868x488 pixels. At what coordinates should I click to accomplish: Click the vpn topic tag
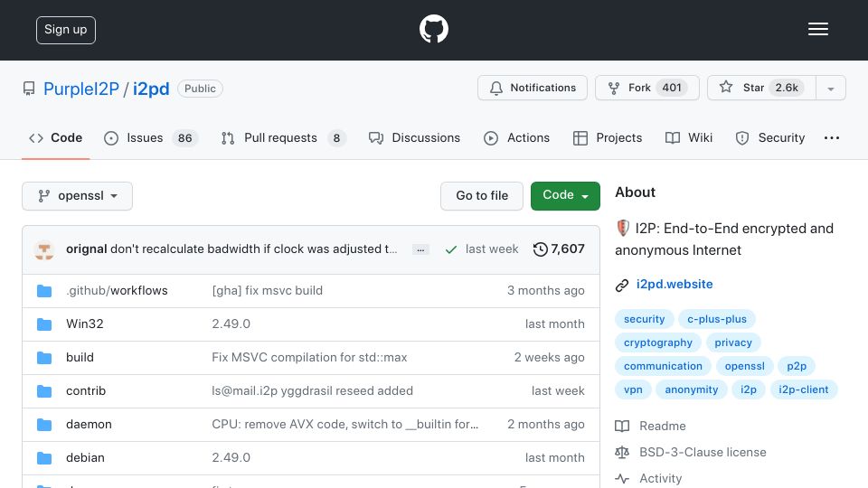click(633, 389)
